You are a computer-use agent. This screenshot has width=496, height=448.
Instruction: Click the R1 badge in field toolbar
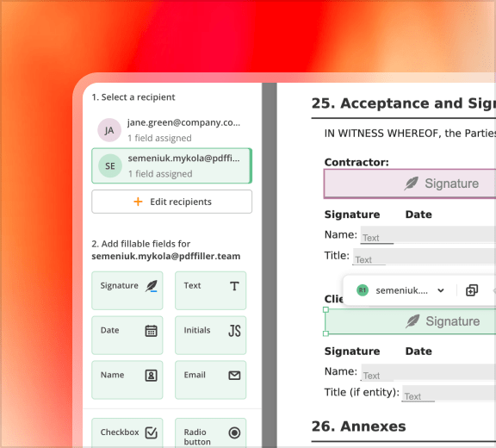pos(363,290)
